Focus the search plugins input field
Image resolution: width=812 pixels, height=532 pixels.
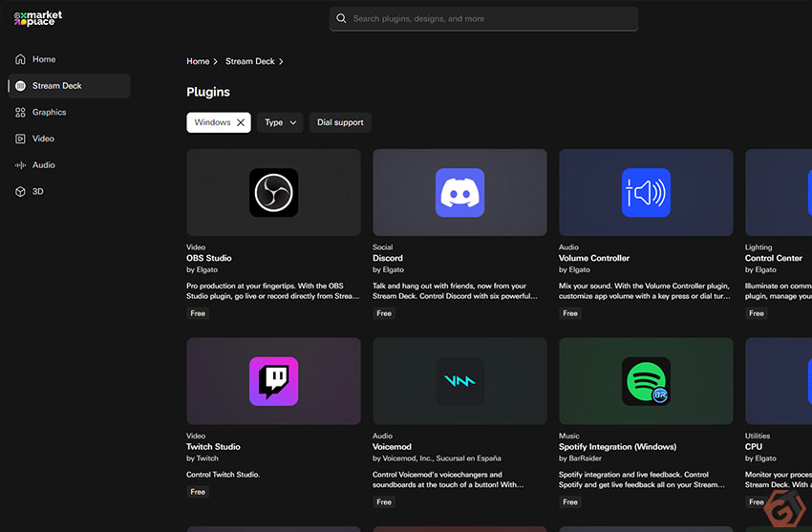(487, 18)
